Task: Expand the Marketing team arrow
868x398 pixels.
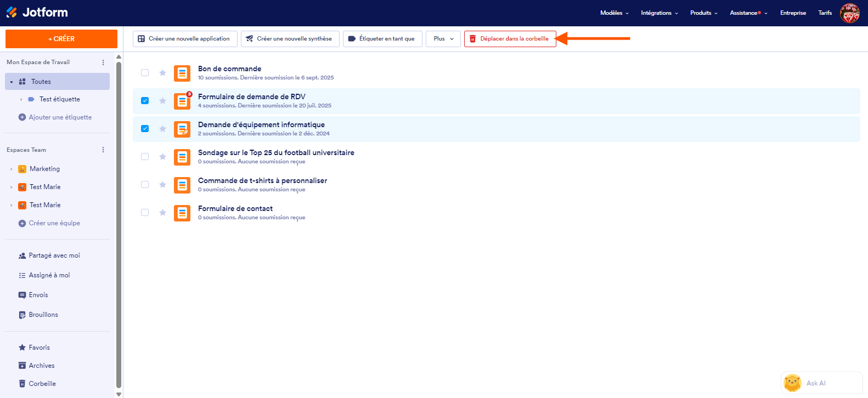Action: (x=12, y=169)
